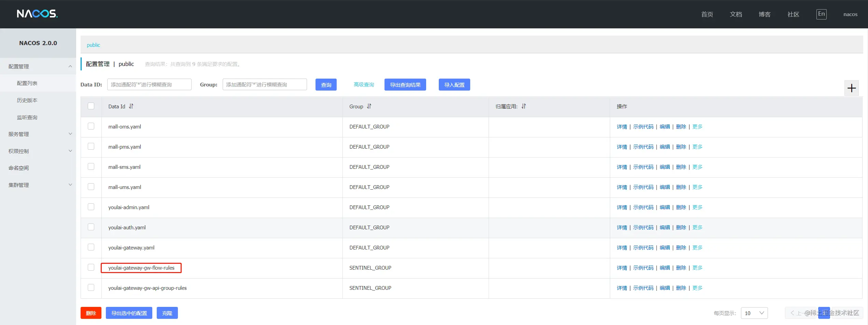868x325 pixels.
Task: Click 编辑 for youlai-gateway.yaml
Action: [x=665, y=248]
